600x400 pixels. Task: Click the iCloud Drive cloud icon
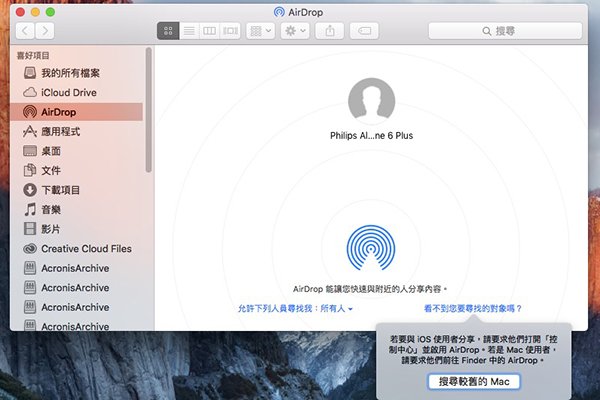pos(30,92)
